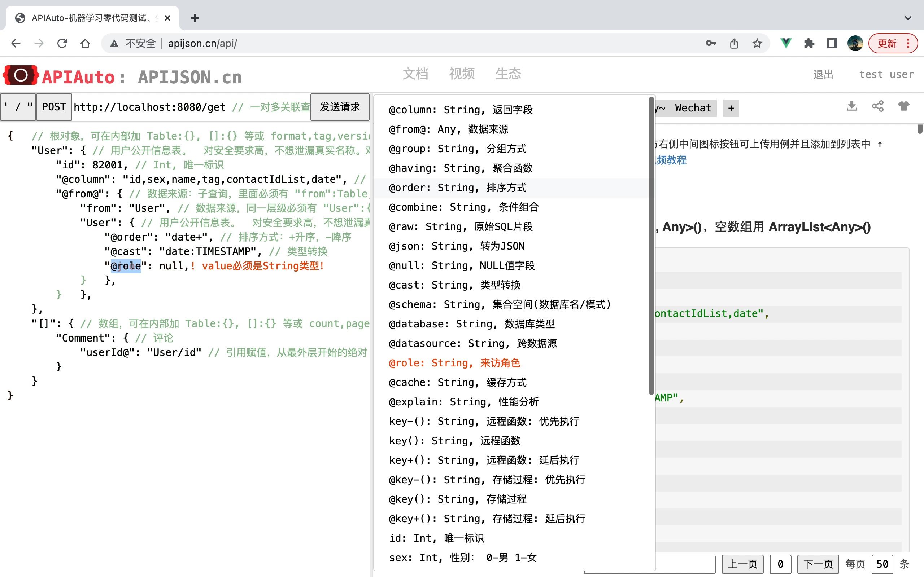Switch to the 文档 navigation item
Image resolution: width=924 pixels, height=577 pixels.
pyautogui.click(x=416, y=74)
